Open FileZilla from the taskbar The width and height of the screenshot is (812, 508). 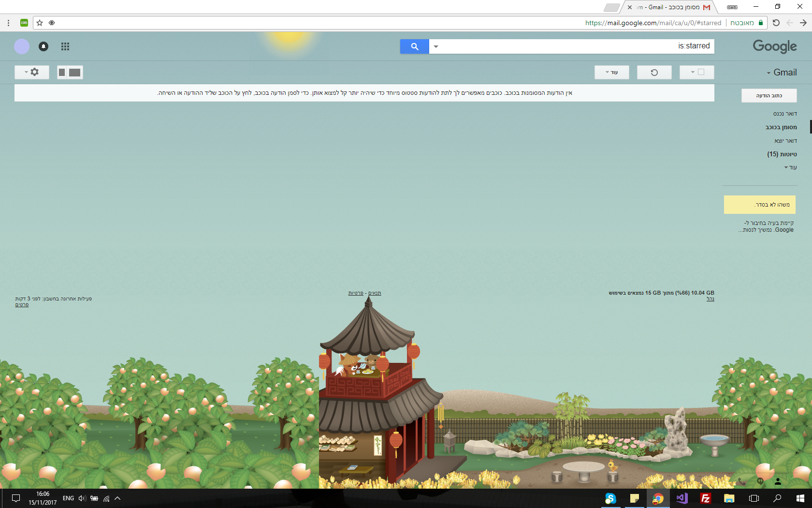706,498
